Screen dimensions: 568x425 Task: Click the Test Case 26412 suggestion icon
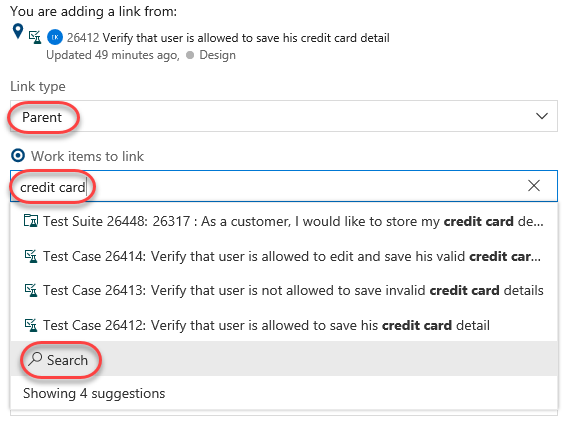[x=31, y=325]
